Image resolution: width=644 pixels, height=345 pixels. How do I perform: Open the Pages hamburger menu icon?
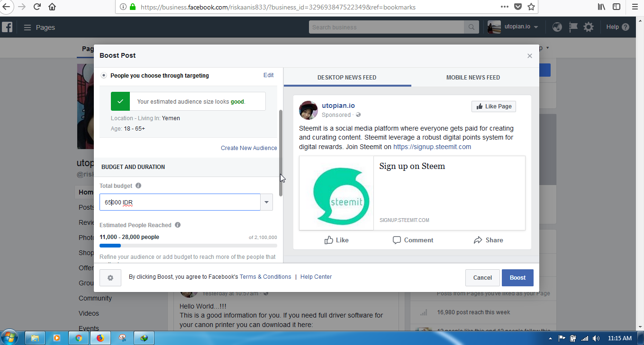coord(27,27)
